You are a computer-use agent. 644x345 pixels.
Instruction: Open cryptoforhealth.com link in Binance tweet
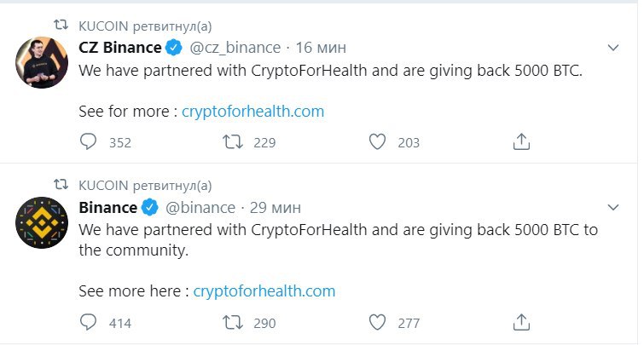pyautogui.click(x=264, y=291)
